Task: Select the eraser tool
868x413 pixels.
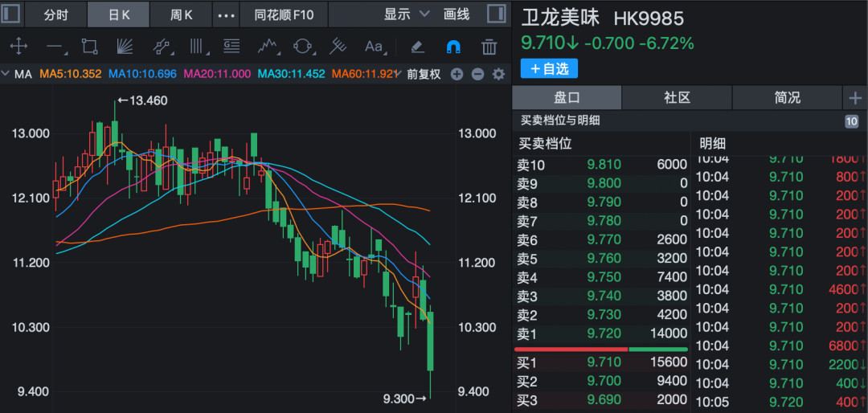Action: click(x=417, y=47)
